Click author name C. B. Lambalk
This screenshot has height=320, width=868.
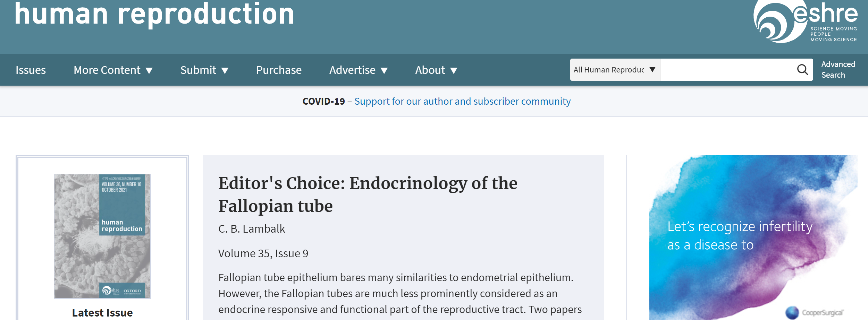[x=252, y=229]
